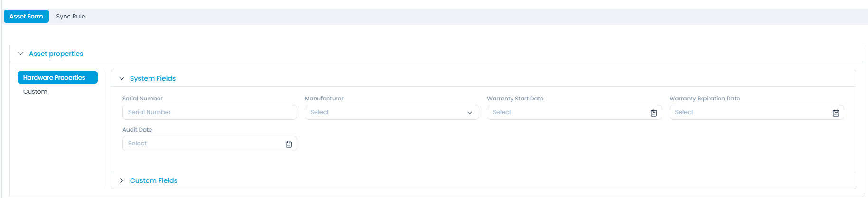This screenshot has height=198, width=868.
Task: Click into the Serial Number text field
Action: [209, 112]
